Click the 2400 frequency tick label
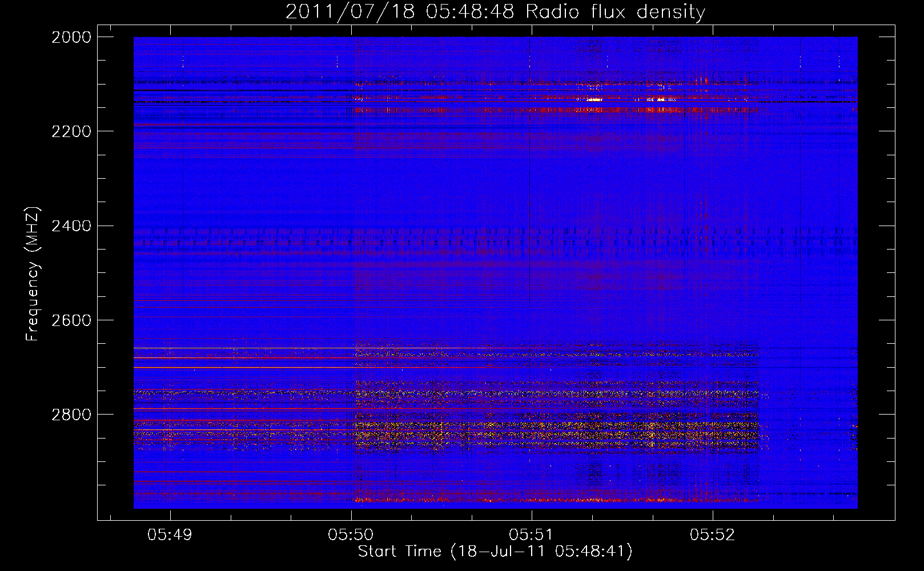 71,226
